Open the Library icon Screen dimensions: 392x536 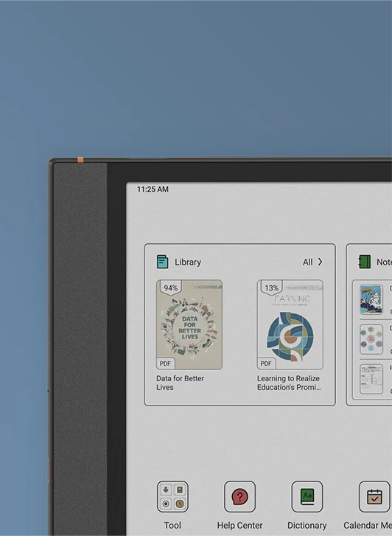[162, 262]
